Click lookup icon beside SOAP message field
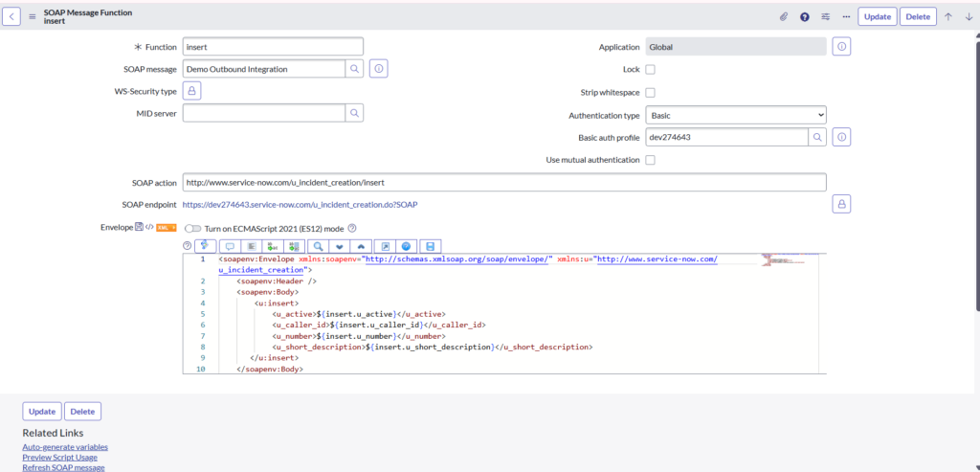 pos(354,69)
